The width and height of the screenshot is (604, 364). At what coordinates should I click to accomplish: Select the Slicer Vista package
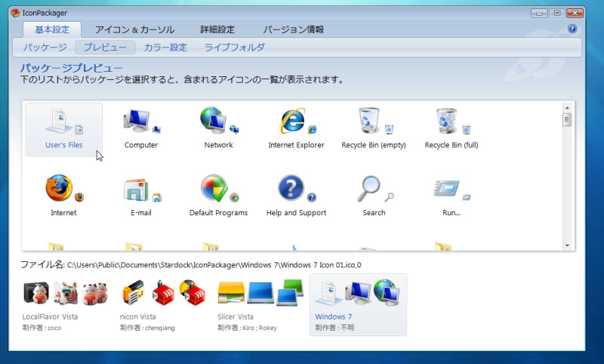tap(260, 304)
